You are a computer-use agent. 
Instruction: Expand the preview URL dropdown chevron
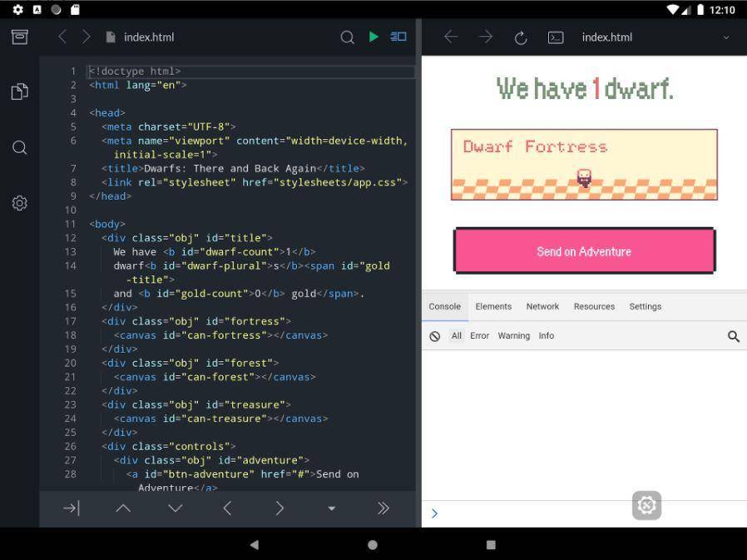click(725, 37)
